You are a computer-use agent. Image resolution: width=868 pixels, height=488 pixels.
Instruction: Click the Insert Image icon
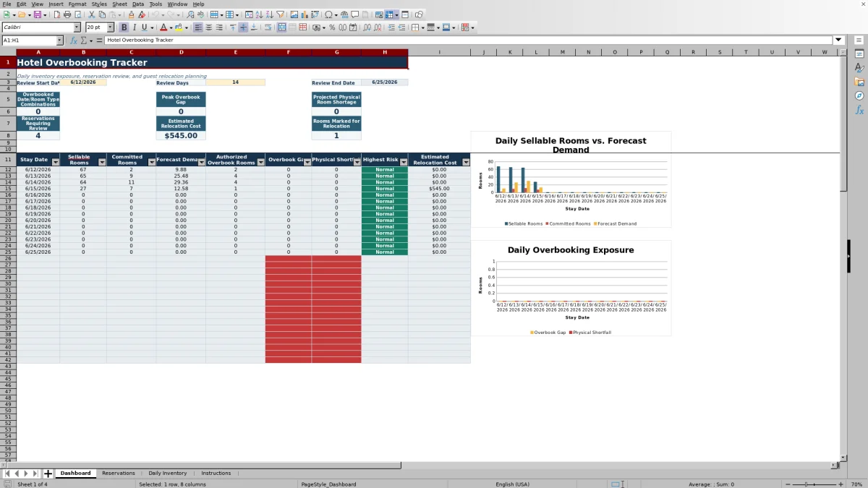click(294, 14)
